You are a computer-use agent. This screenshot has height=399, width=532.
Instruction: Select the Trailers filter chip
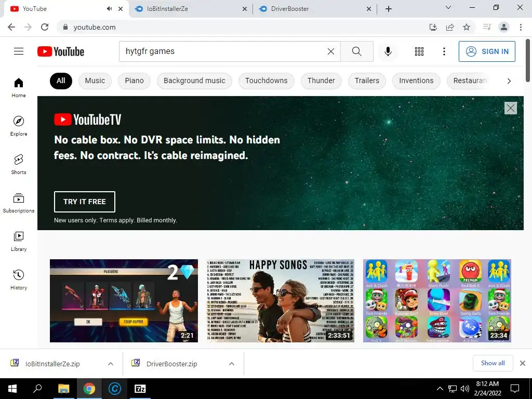point(367,81)
